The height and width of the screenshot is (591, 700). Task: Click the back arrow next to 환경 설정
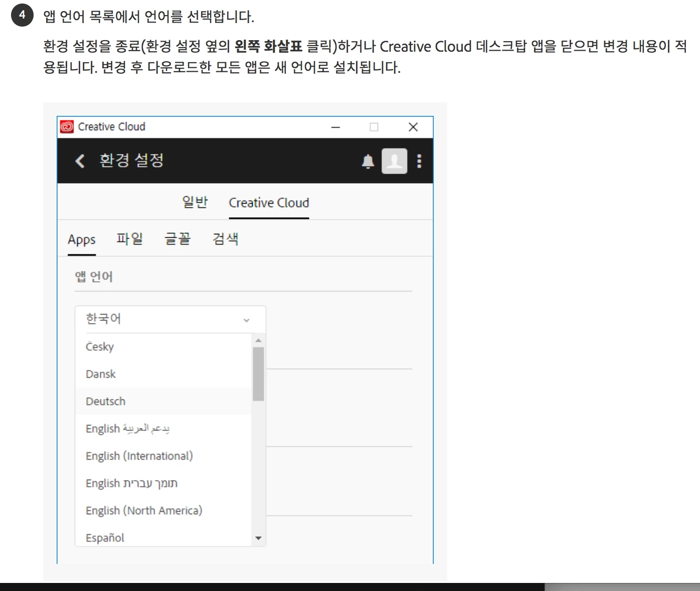(80, 161)
